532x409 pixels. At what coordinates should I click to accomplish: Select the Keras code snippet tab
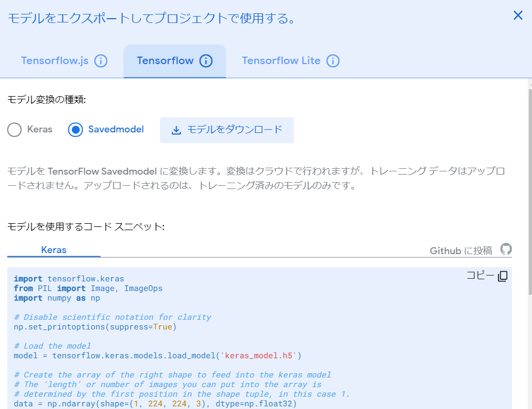tap(53, 249)
